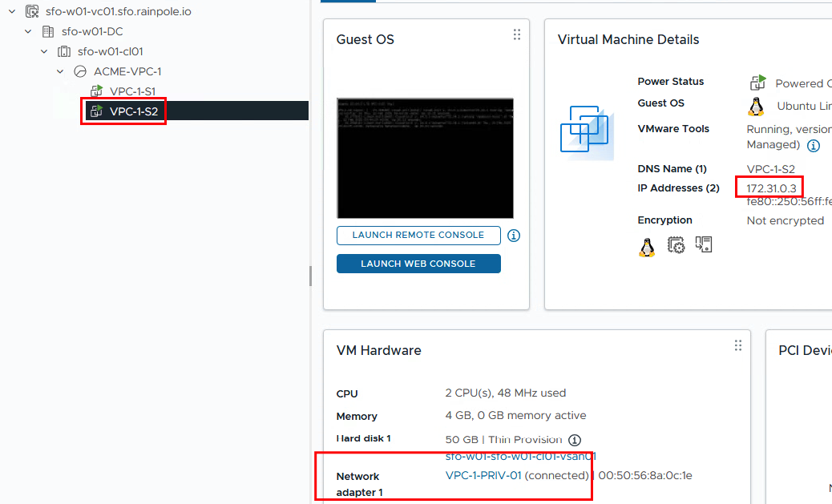This screenshot has width=832, height=504.
Task: Collapse the sfo-w01-vc01.sfo.rainpole.io tree node
Action: [x=11, y=12]
